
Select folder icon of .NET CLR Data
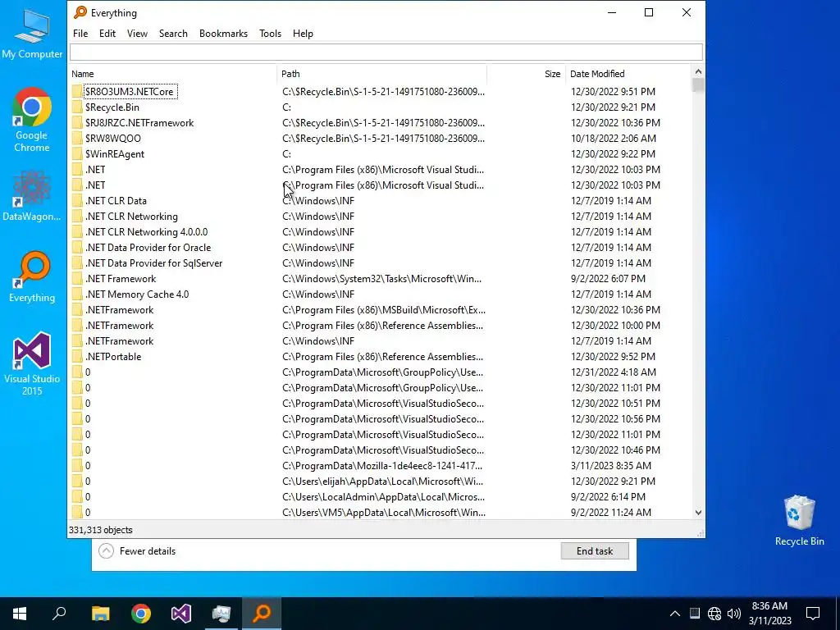pos(77,201)
